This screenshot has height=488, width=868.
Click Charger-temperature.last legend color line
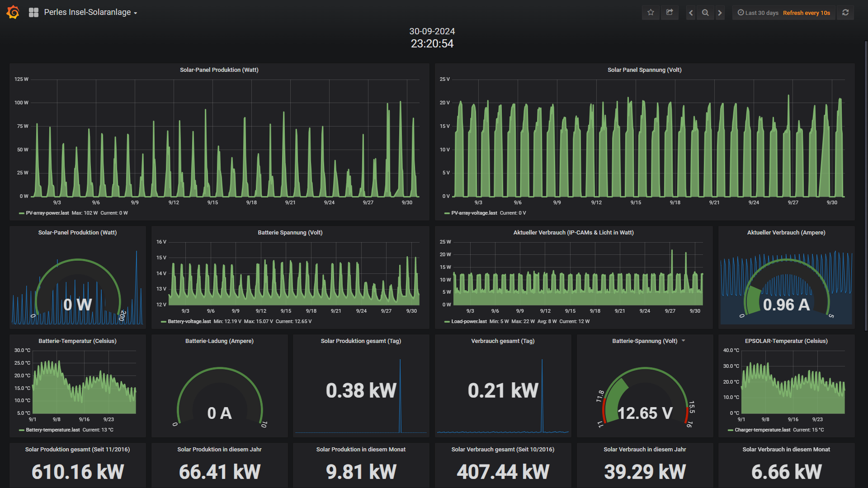(730, 430)
